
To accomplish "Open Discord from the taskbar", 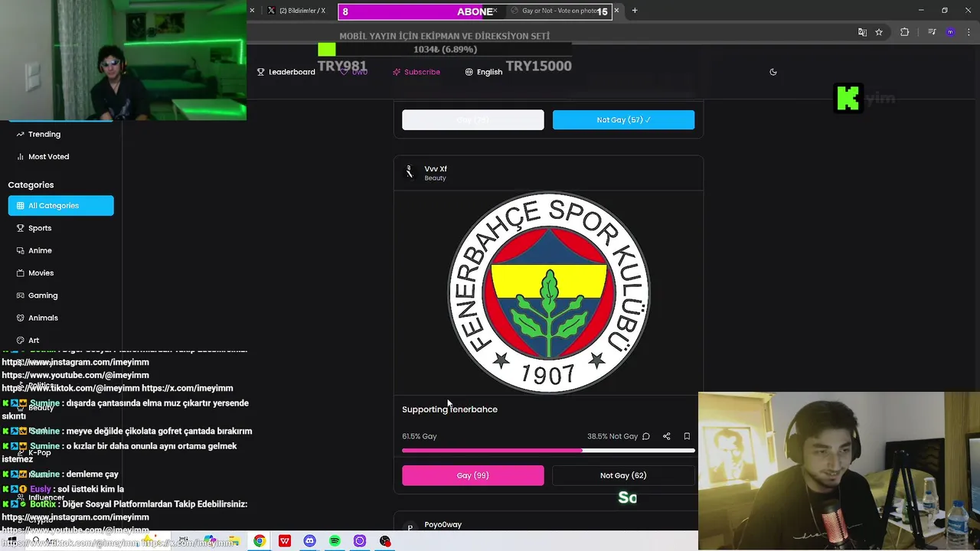I will click(309, 541).
